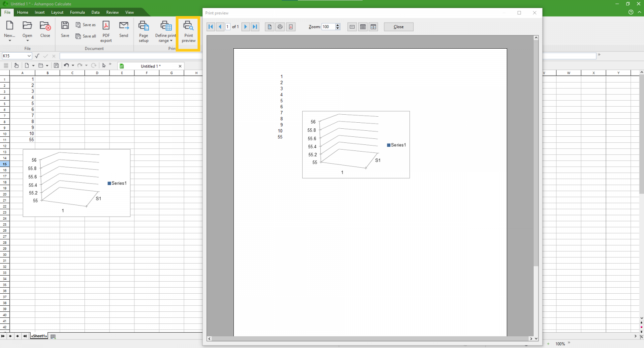This screenshot has width=644, height=348.
Task: Expand the New document dropdown
Action: [10, 41]
